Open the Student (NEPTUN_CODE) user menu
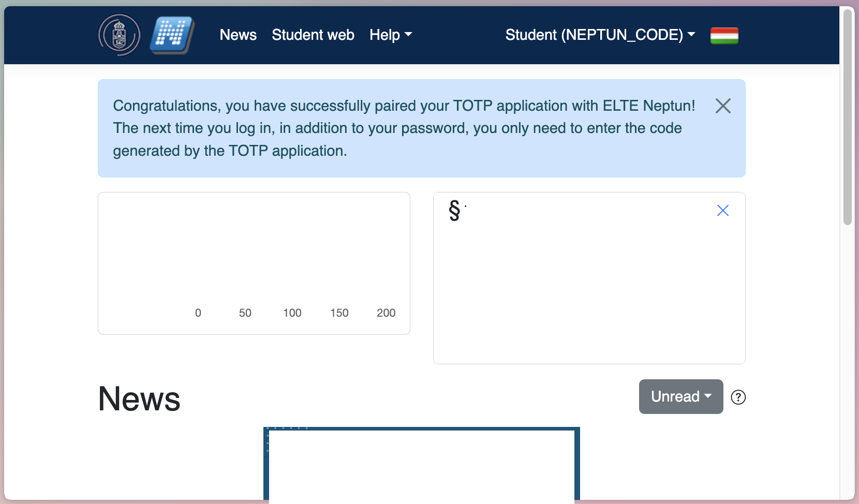Image resolution: width=859 pixels, height=504 pixels. tap(600, 35)
